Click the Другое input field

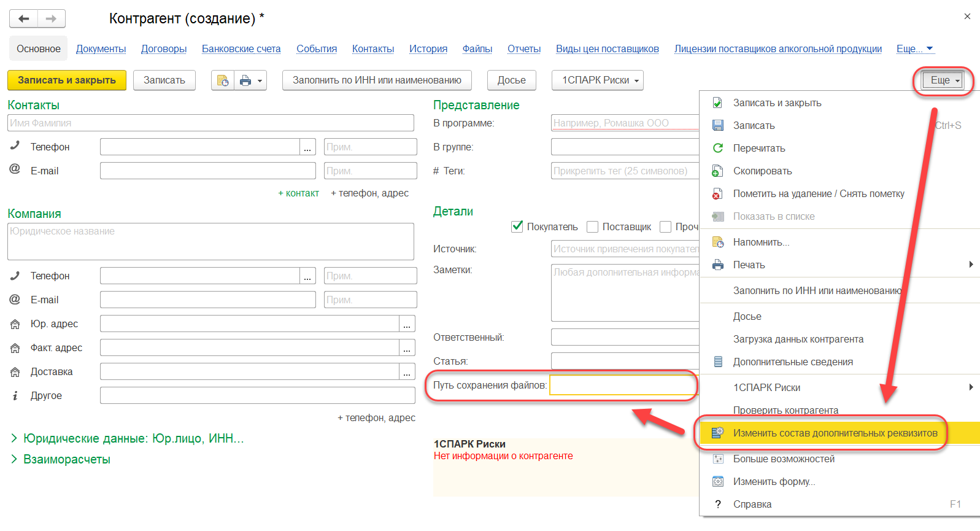tap(258, 395)
